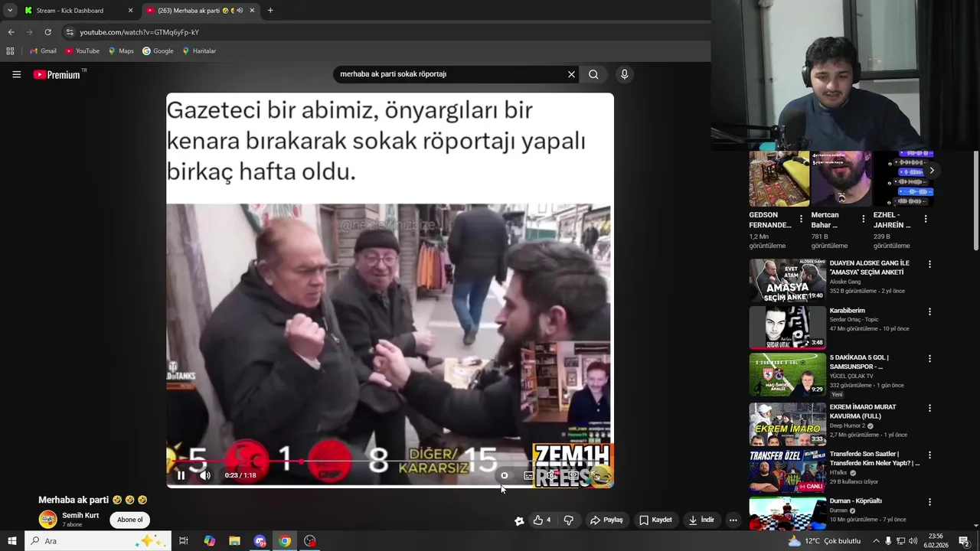Open options for 5 DAKİKADA 5 GOL video
The width and height of the screenshot is (980, 551).
929,358
